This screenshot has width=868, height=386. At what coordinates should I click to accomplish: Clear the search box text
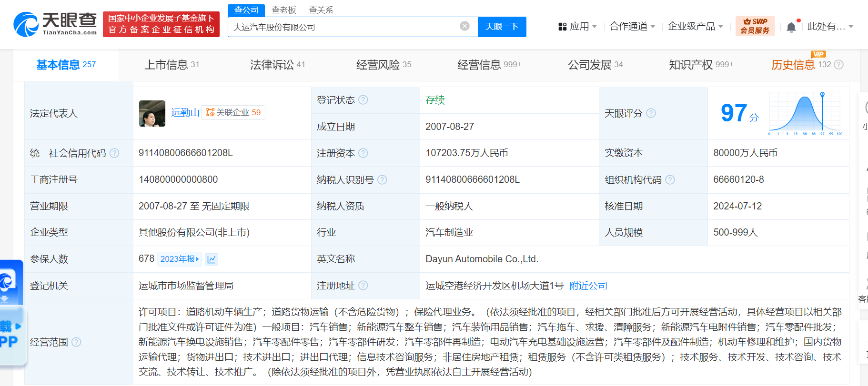click(464, 26)
